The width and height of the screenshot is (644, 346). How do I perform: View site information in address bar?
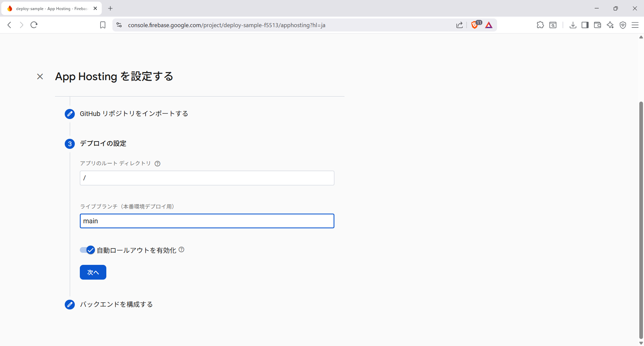pos(119,25)
